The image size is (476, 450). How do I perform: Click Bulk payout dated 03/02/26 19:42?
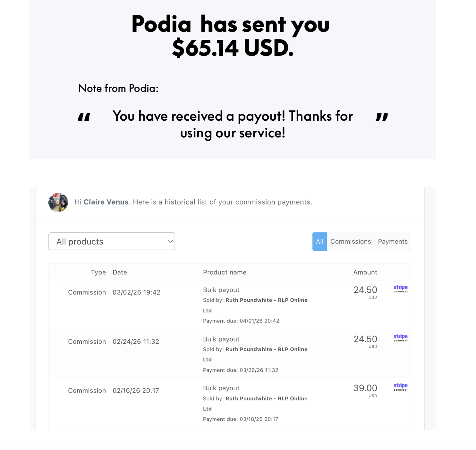pos(221,290)
